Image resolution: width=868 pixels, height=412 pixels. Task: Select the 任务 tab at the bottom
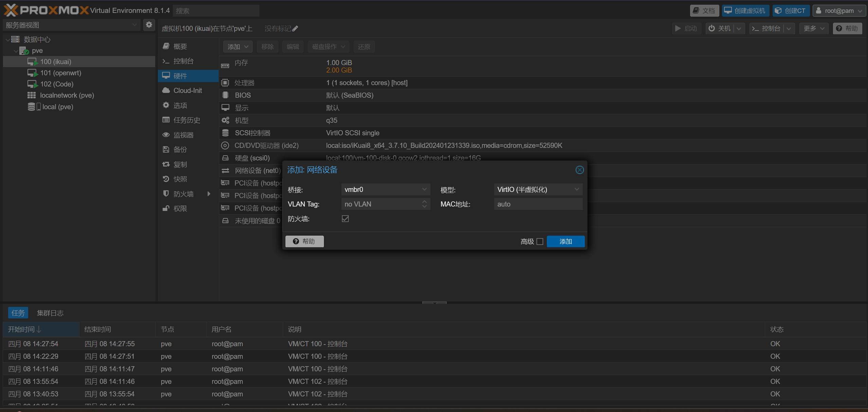[x=18, y=313]
